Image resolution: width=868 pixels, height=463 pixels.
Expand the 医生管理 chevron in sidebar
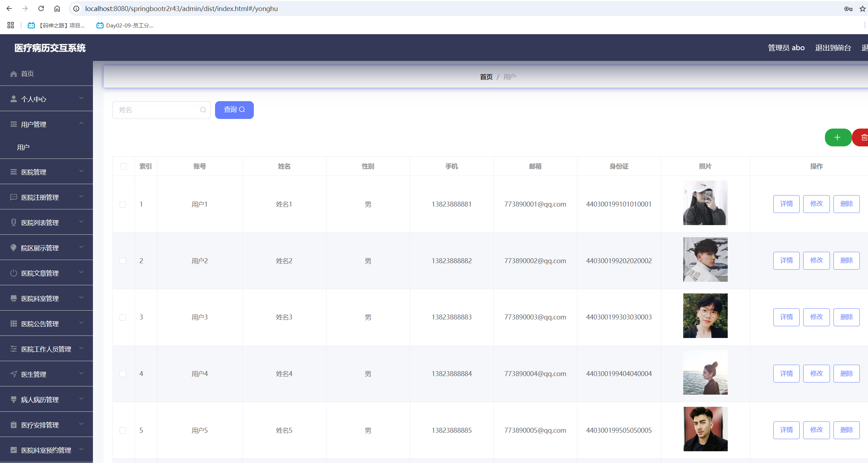(x=81, y=374)
